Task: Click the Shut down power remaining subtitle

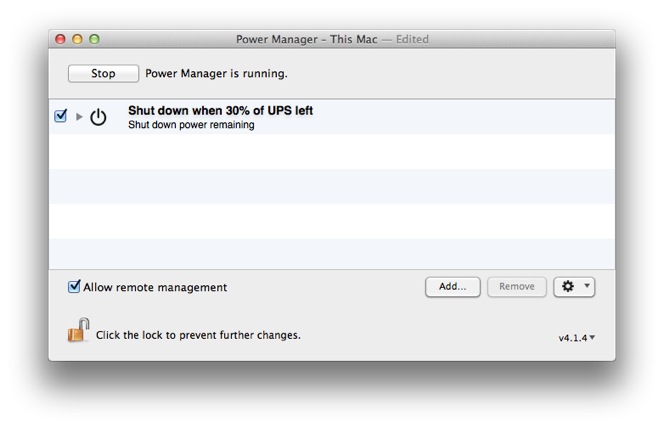Action: coord(191,125)
